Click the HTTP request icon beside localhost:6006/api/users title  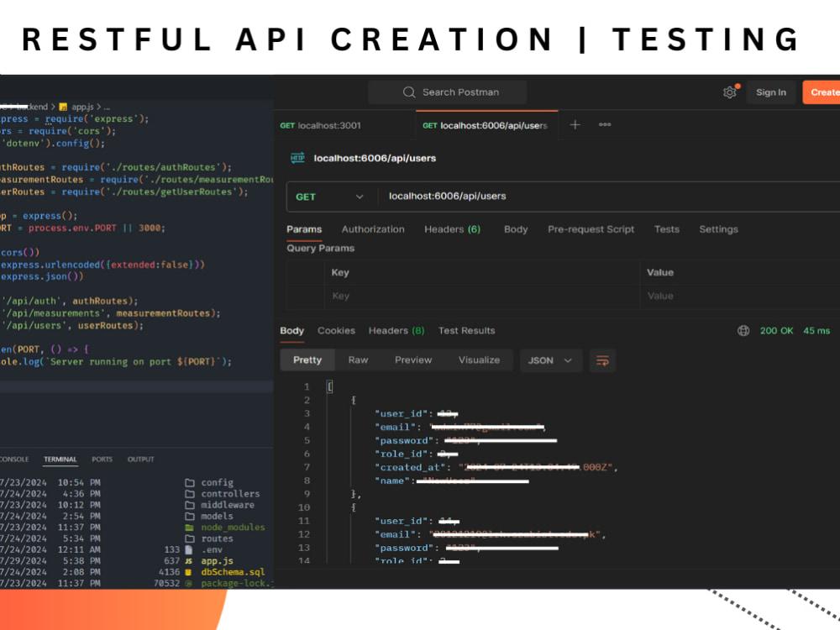[297, 158]
